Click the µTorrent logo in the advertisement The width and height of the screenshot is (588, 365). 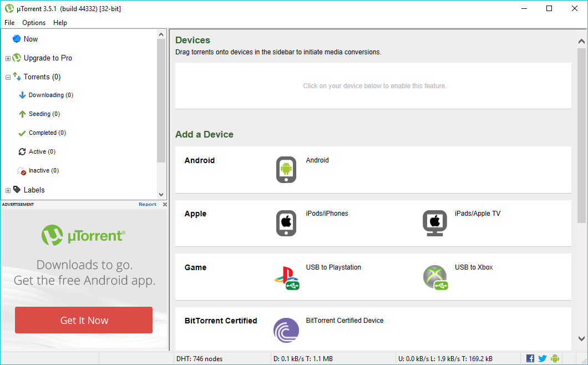[83, 235]
